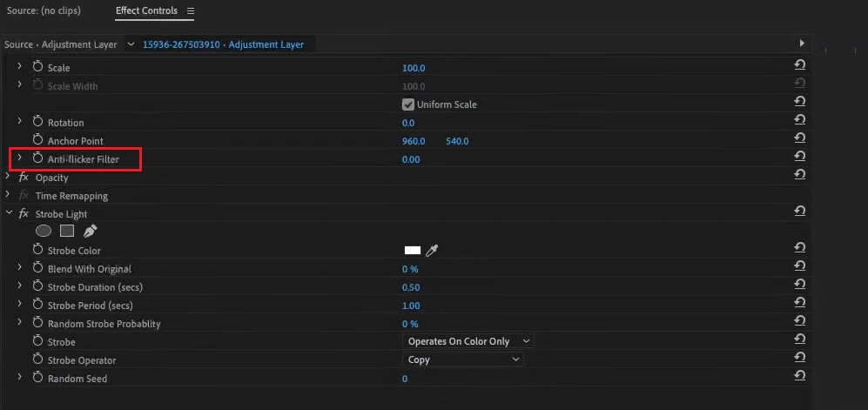The width and height of the screenshot is (868, 410).
Task: Click the Strobe Period value 1.00
Action: (411, 306)
